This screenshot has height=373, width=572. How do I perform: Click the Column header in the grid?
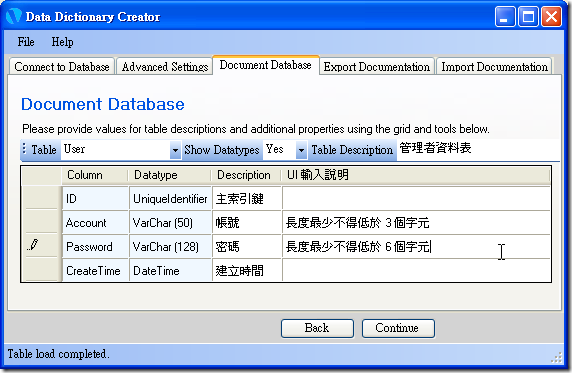[x=95, y=175]
